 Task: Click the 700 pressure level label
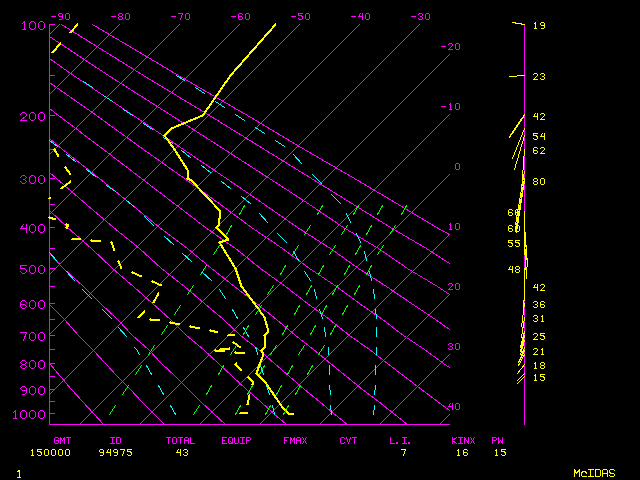(x=33, y=337)
